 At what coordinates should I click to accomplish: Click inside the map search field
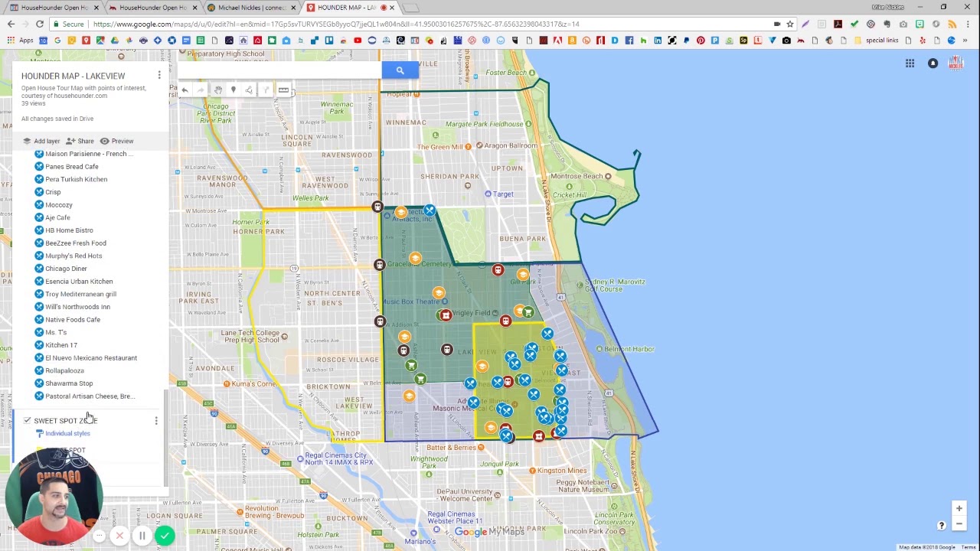279,70
